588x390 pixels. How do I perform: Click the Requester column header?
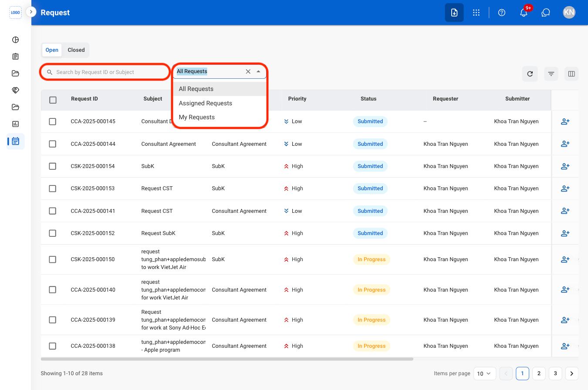point(446,99)
